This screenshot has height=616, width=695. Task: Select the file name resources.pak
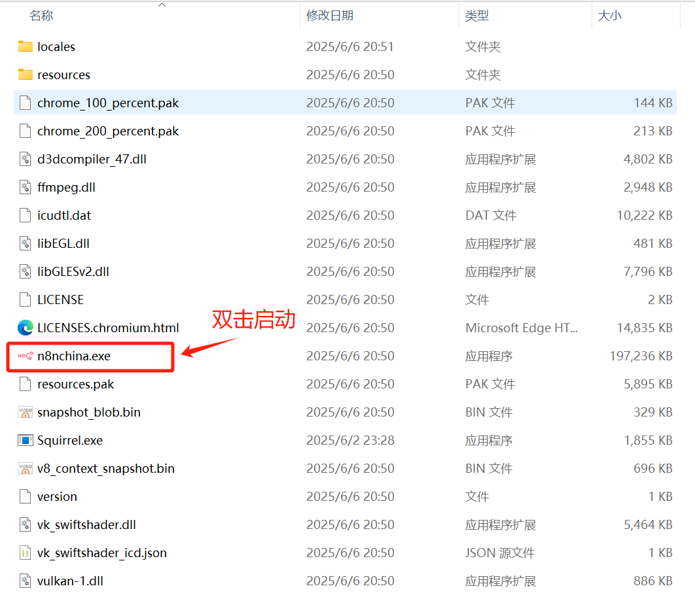(x=76, y=384)
